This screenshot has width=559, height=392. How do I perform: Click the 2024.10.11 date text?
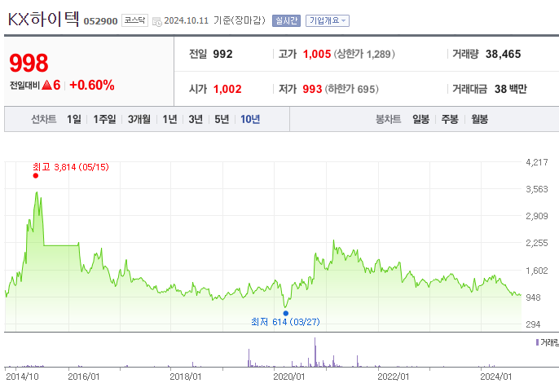pyautogui.click(x=186, y=20)
